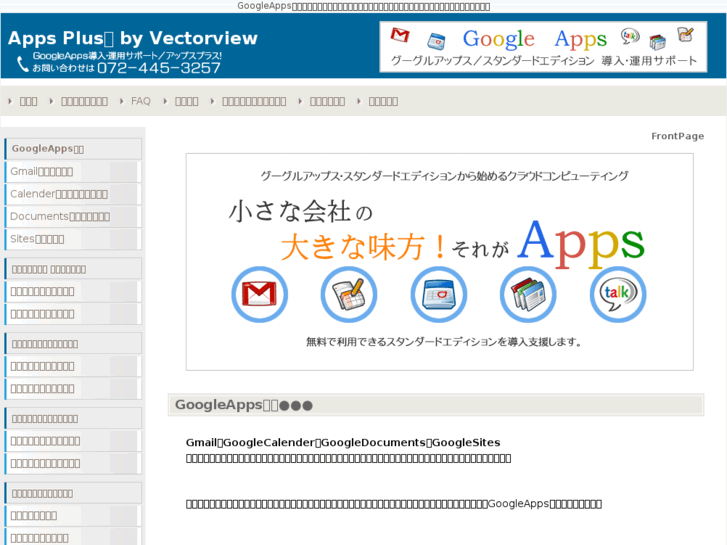
Task: Click the large circled Calendar icon
Action: pos(439,294)
